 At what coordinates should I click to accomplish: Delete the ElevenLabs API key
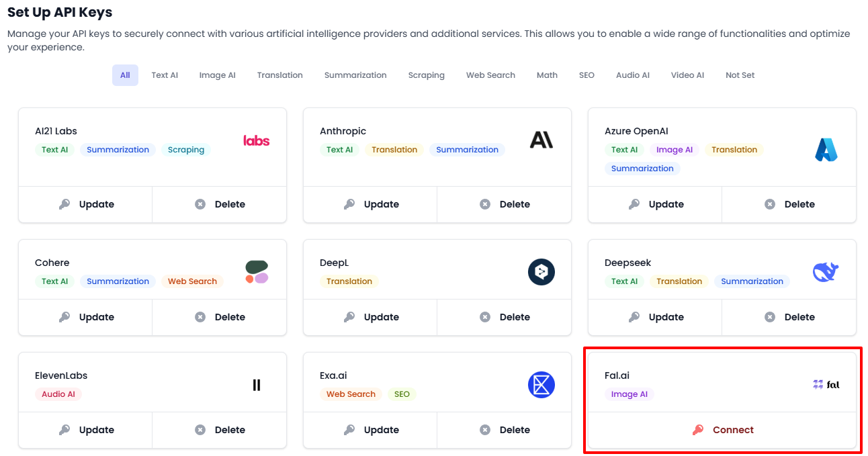pos(220,430)
